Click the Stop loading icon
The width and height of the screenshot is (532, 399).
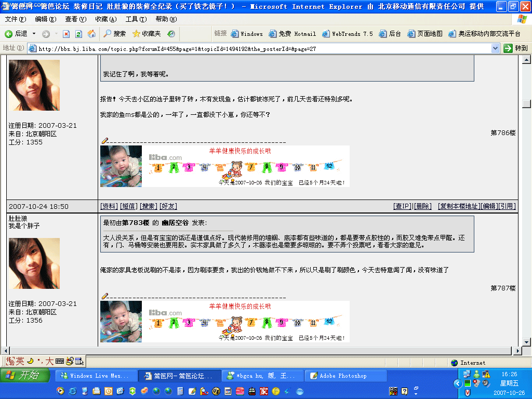pyautogui.click(x=66, y=34)
